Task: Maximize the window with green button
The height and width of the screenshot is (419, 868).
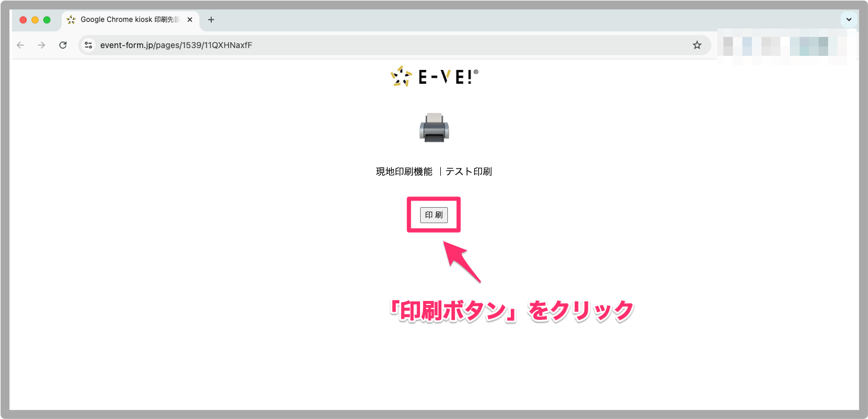Action: coord(47,20)
